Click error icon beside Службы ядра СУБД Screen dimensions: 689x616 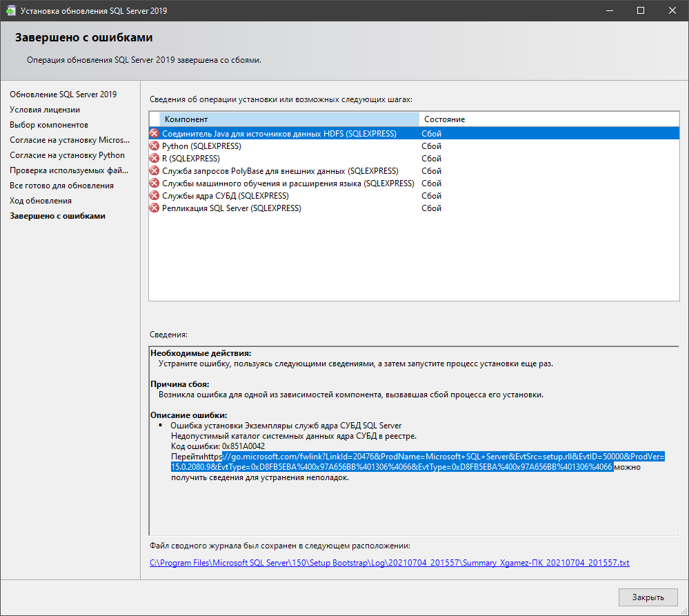[x=154, y=195]
